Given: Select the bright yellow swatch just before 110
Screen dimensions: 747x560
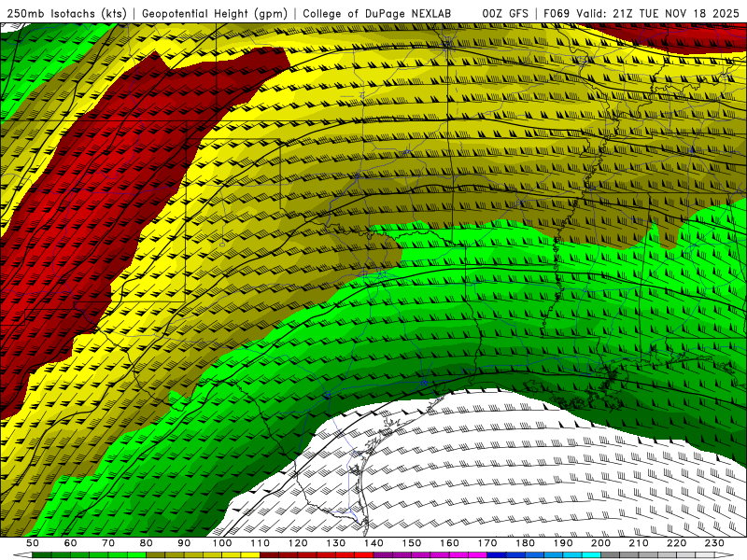Looking at the screenshot, I should point(250,554).
